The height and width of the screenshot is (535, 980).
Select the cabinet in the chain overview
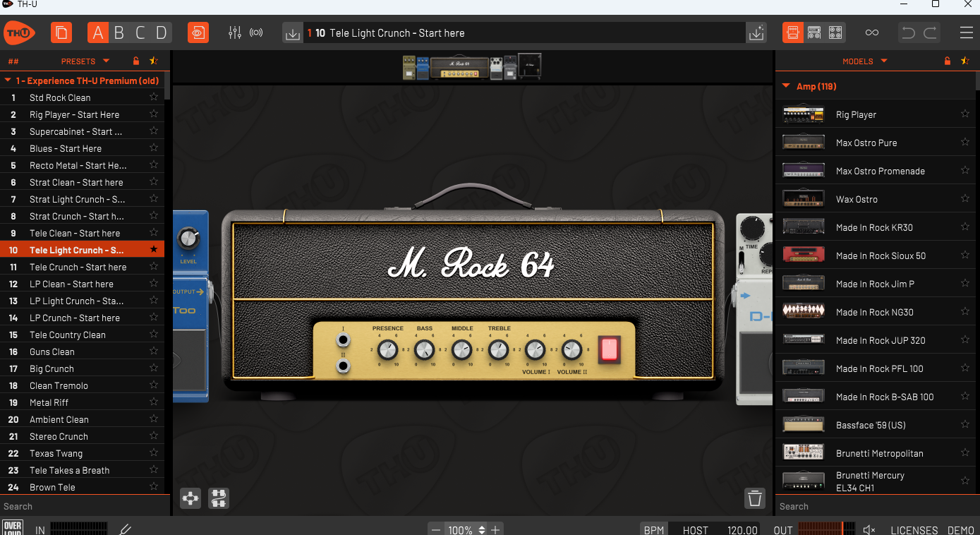coord(530,66)
